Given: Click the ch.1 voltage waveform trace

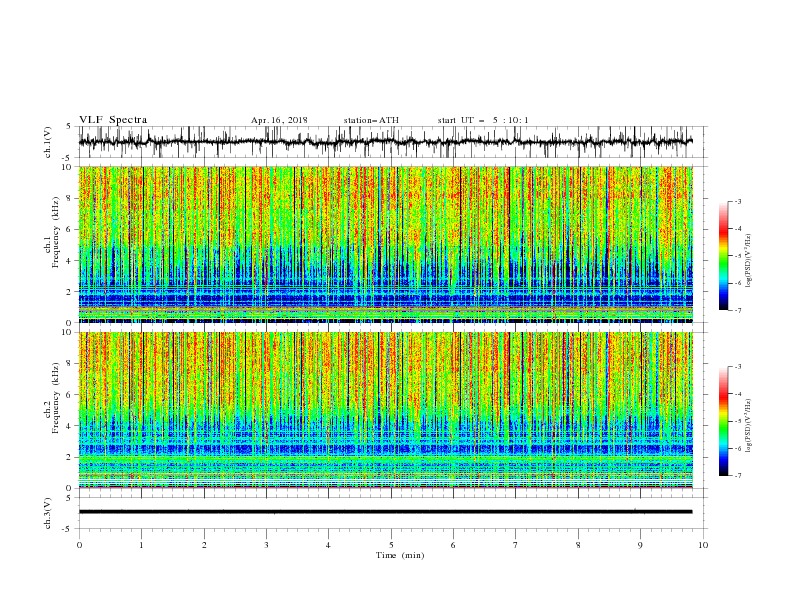Looking at the screenshot, I should pos(385,142).
